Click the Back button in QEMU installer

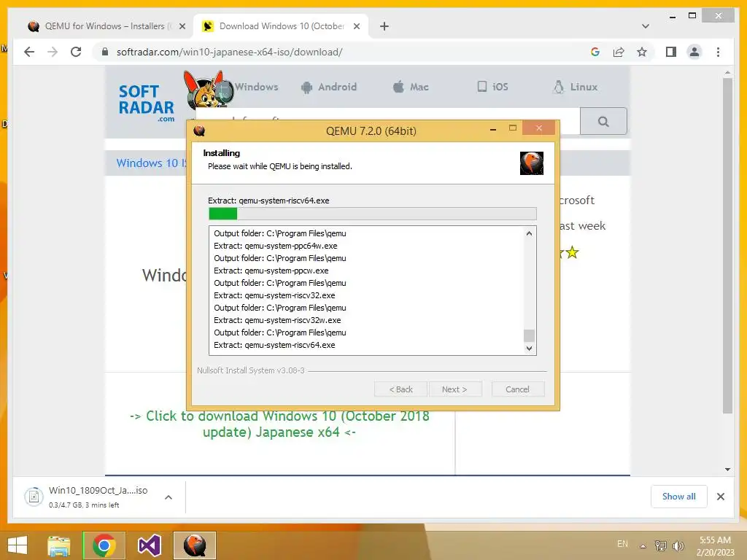tap(401, 389)
